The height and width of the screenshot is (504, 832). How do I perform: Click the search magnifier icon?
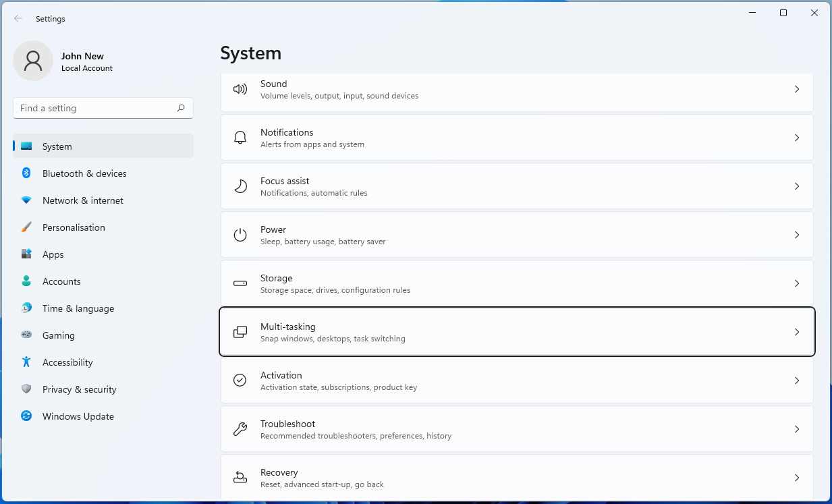[x=181, y=108]
